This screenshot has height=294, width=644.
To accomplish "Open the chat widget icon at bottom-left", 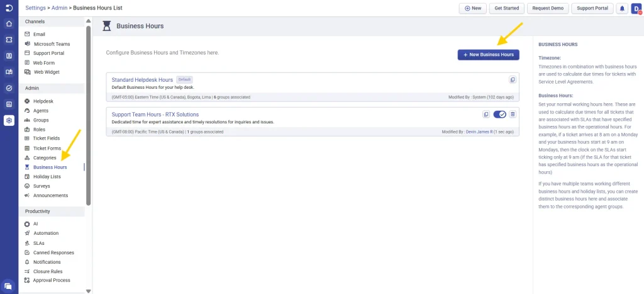I will [x=8, y=286].
